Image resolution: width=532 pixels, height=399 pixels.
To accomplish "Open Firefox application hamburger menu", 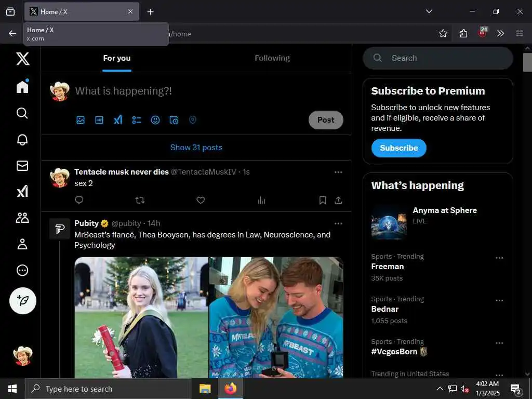I will pyautogui.click(x=520, y=34).
